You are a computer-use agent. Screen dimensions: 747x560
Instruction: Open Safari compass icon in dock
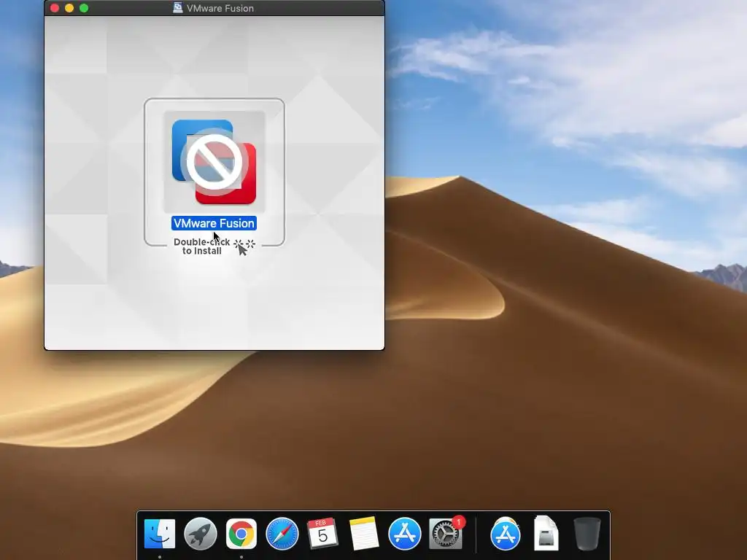[282, 534]
